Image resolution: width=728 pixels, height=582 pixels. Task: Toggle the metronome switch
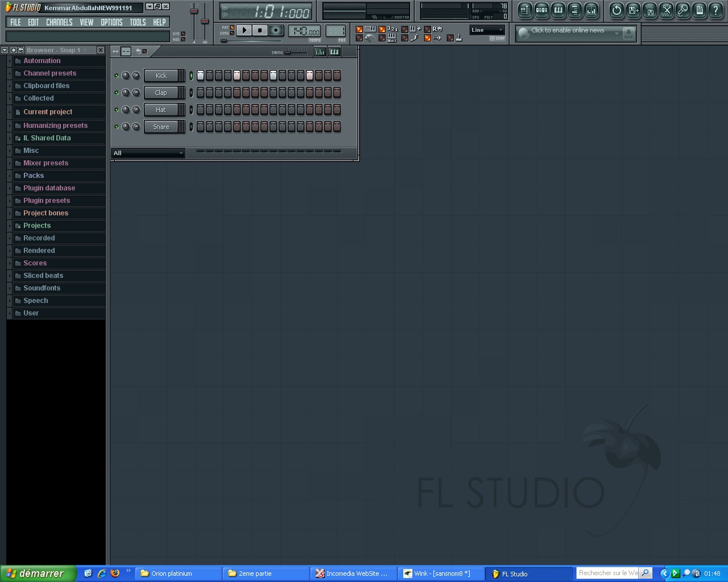359,38
